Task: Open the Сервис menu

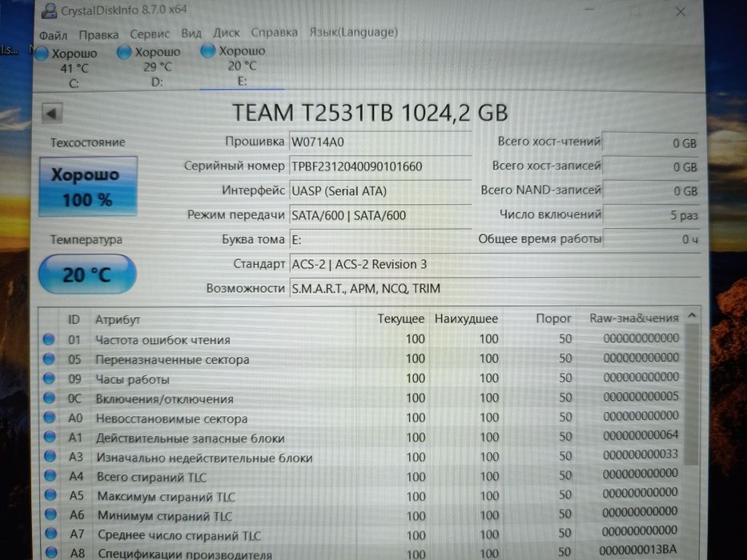Action: coord(150,34)
